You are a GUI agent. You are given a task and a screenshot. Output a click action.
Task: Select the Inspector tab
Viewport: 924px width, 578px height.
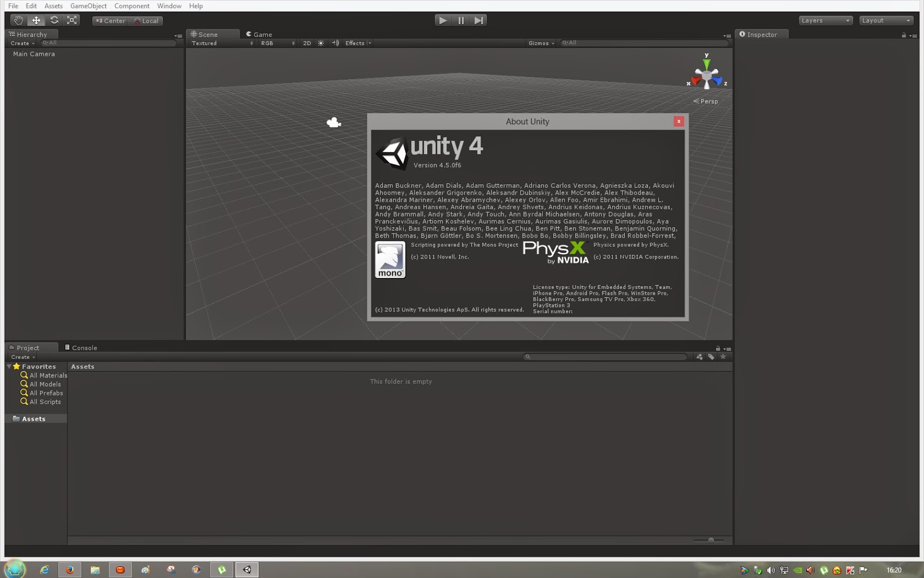click(762, 34)
